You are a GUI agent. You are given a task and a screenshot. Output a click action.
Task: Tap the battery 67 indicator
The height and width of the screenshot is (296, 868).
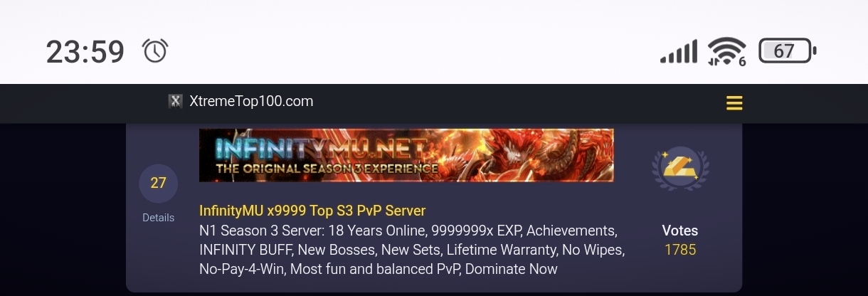click(x=788, y=51)
